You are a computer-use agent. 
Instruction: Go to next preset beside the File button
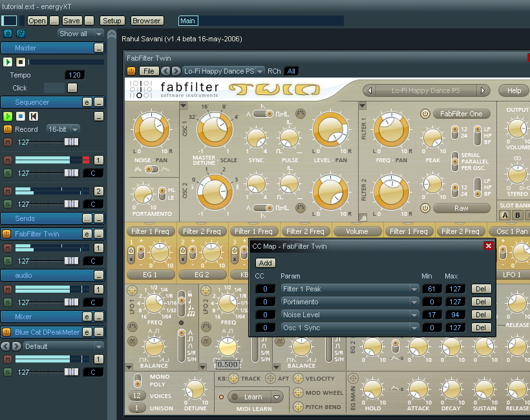[176, 71]
